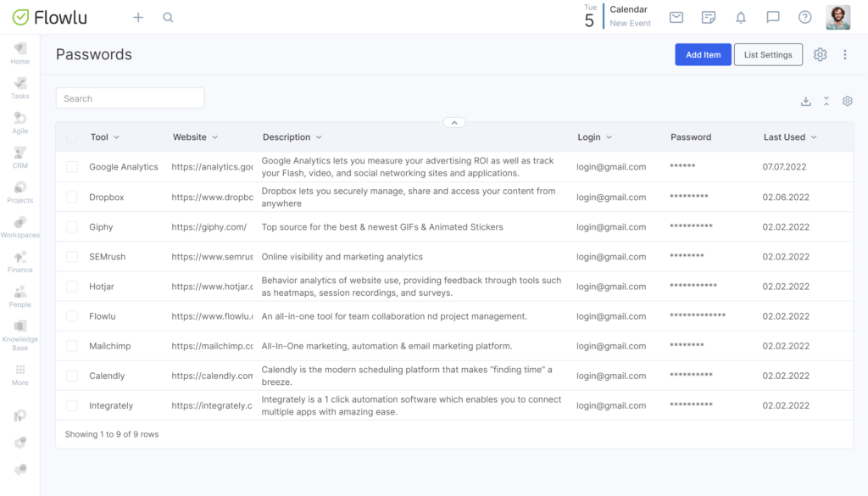Check the Google Analytics row checkbox
This screenshot has width=868, height=496.
72,167
